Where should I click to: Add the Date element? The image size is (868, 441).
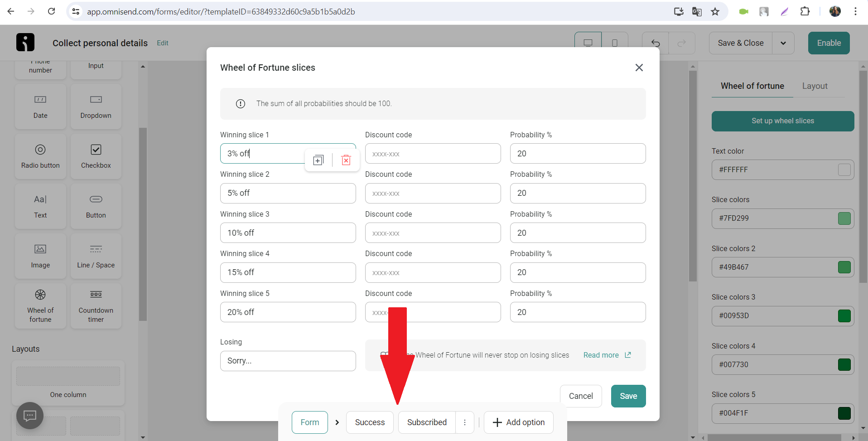pos(40,107)
